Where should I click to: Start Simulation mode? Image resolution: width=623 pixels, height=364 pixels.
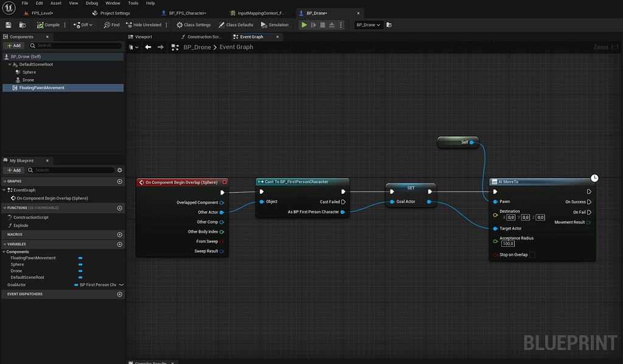coord(274,24)
